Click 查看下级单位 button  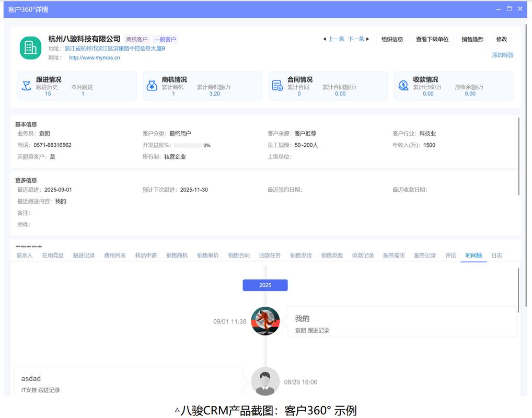[x=432, y=39]
